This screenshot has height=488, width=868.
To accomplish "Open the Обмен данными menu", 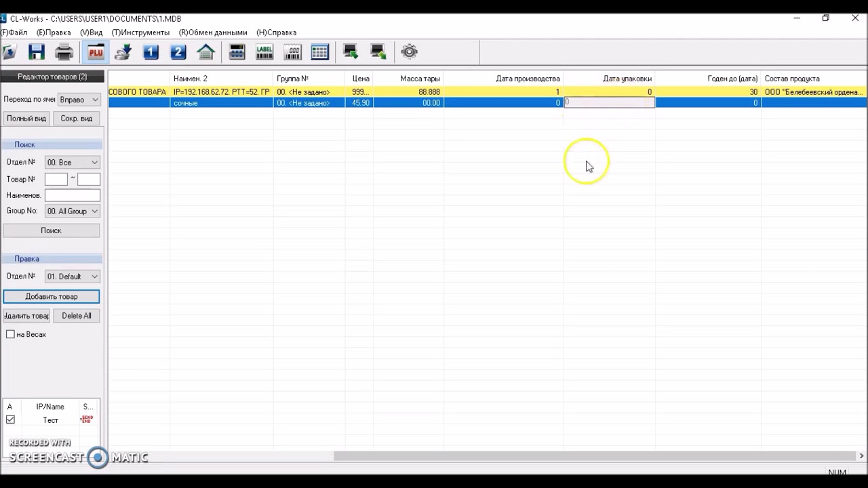I will (213, 33).
